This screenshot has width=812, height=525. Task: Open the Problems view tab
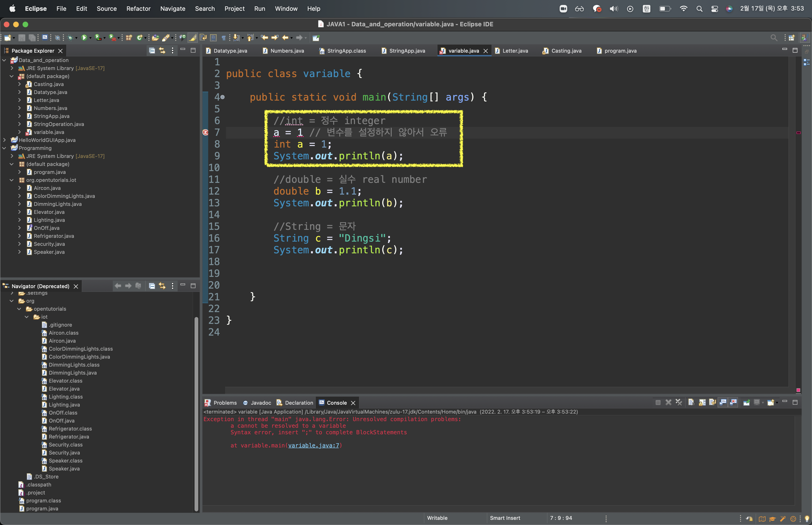point(225,403)
